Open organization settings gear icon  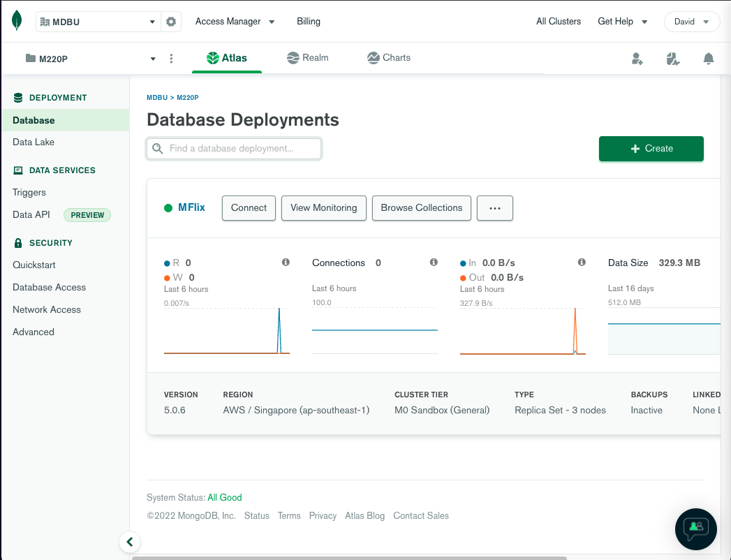coord(171,22)
